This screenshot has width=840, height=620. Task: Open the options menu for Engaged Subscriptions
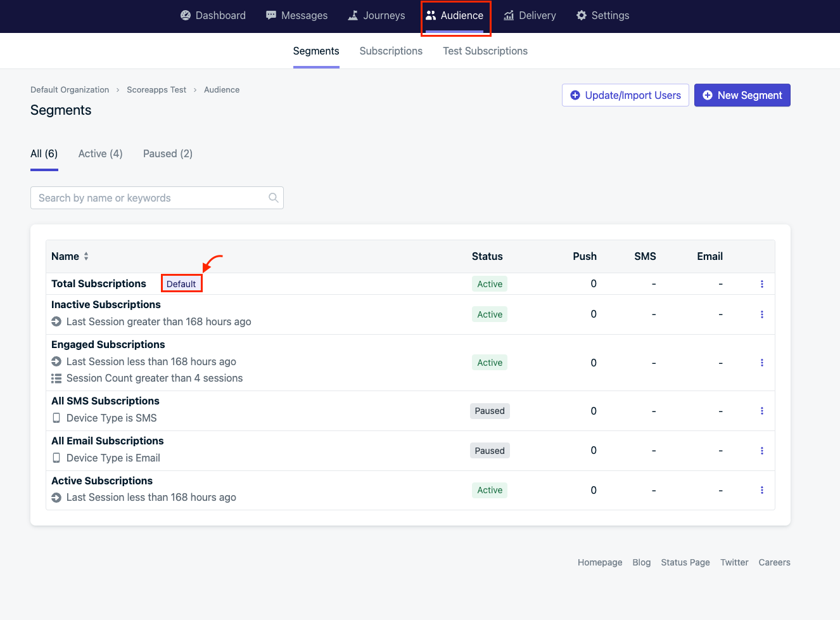click(762, 363)
